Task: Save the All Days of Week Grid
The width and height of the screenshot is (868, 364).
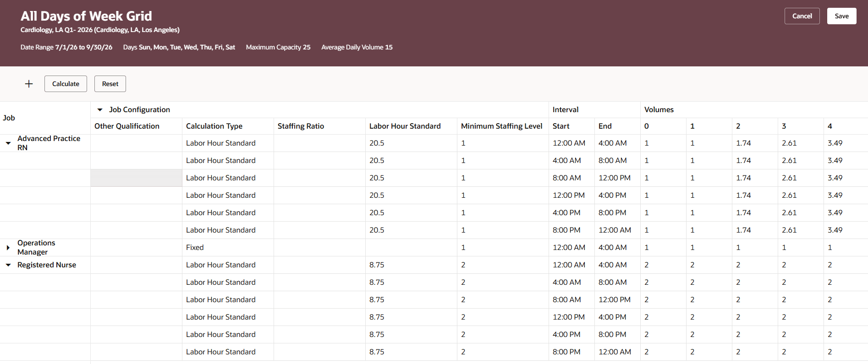Action: tap(841, 16)
